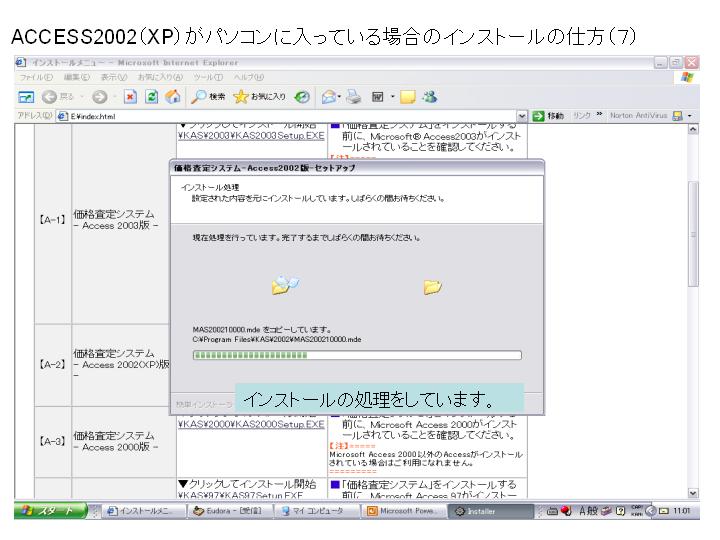This screenshot has width=720, height=540.
Task: Click the scrollbar down arrow
Action: point(693,493)
